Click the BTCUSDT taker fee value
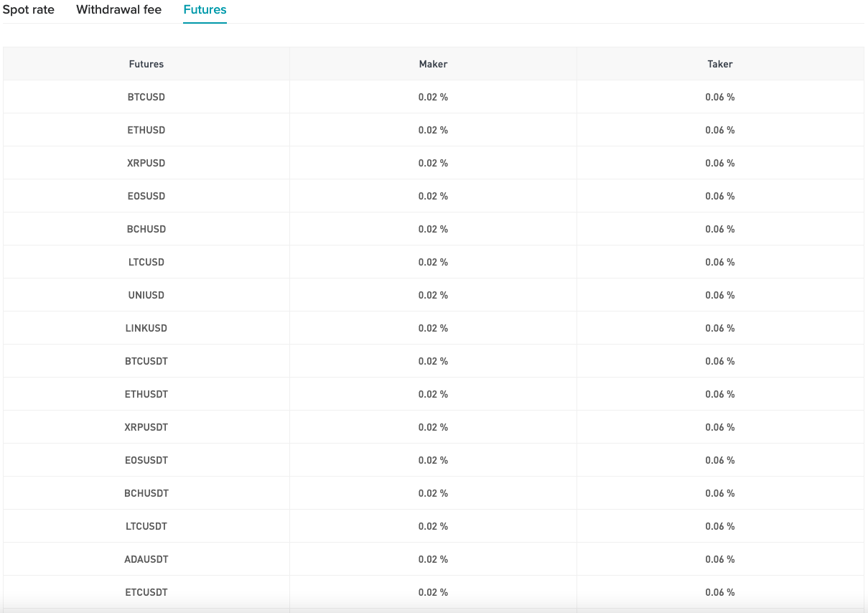This screenshot has height=613, width=868. click(x=720, y=361)
